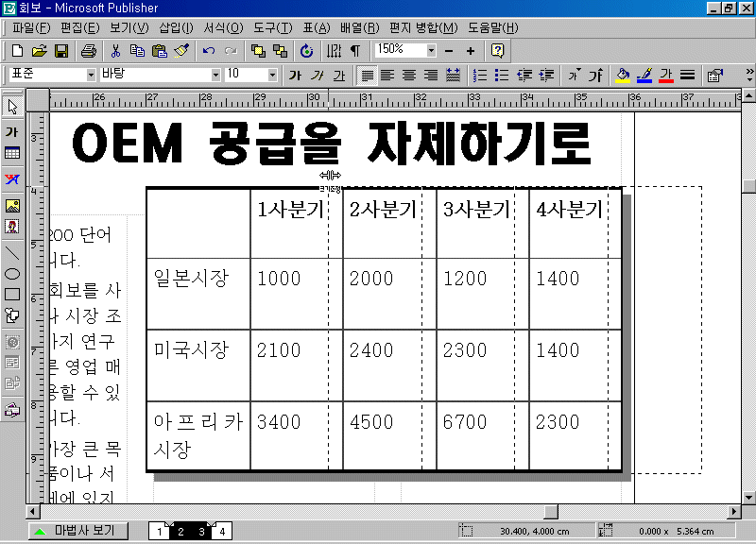Toggle special characters paragraph mark

tap(355, 51)
